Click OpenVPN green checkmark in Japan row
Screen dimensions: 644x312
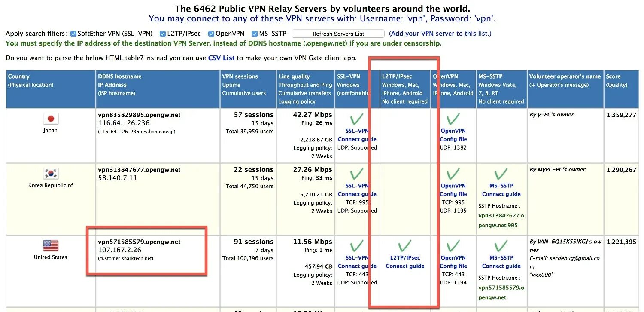453,119
